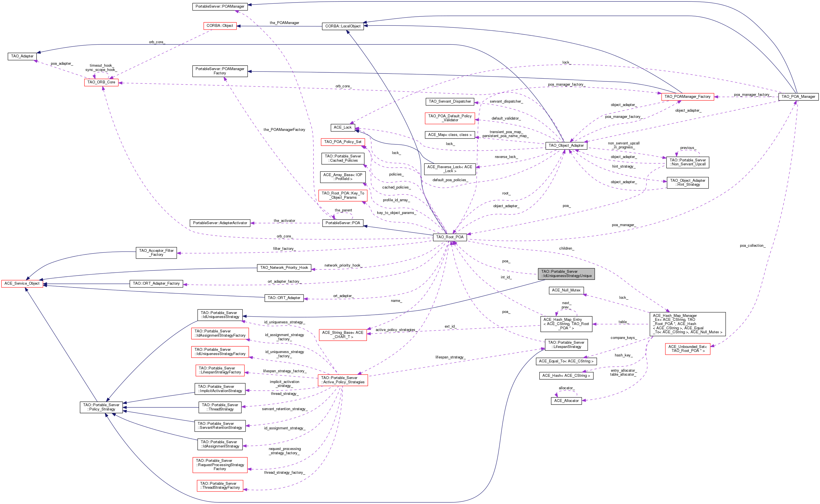Select the ThreadStrategyFactory node
820x504 pixels.
pos(220,486)
